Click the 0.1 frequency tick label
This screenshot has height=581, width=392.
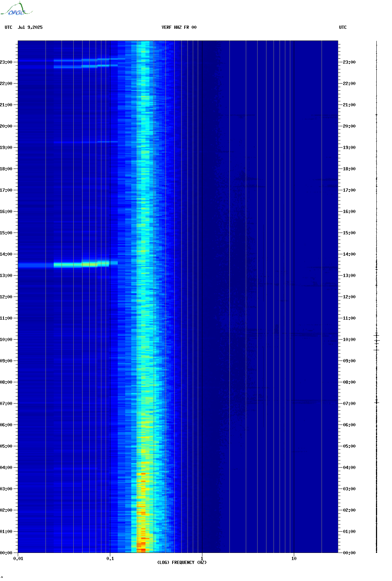(110, 559)
